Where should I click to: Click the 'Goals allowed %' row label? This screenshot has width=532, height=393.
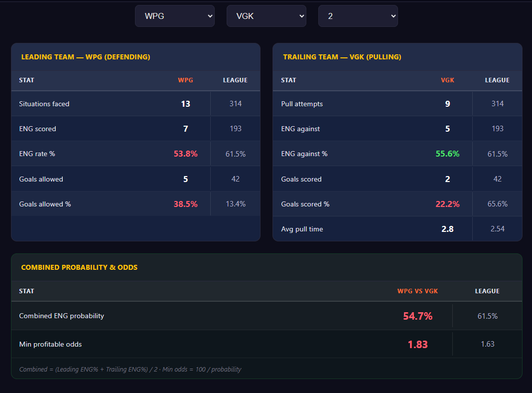pos(45,204)
